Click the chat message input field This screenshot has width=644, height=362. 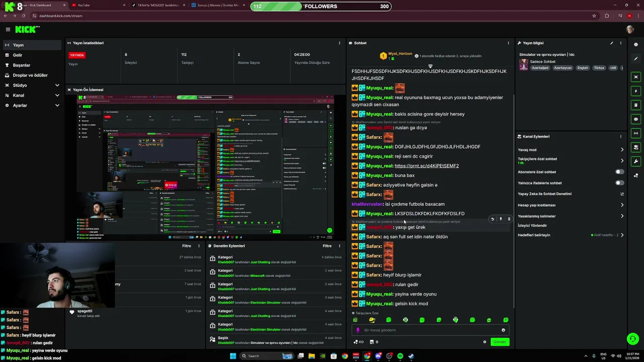point(430,330)
